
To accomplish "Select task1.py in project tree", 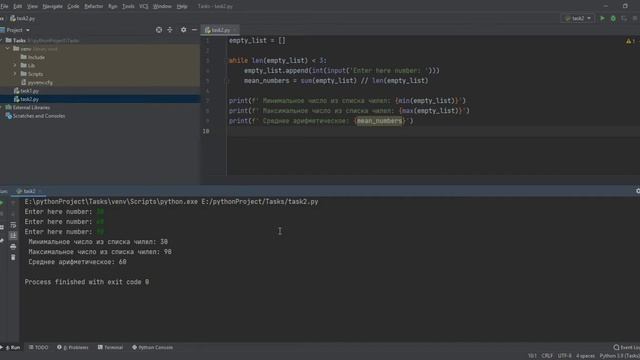I will [26, 91].
